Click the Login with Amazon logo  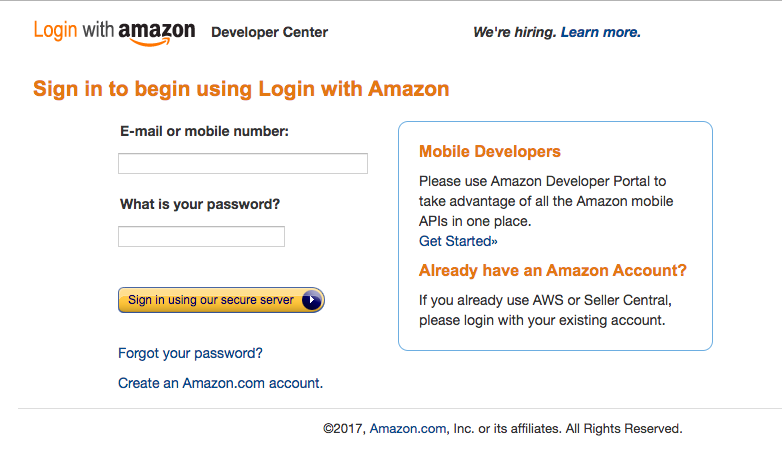tap(114, 31)
